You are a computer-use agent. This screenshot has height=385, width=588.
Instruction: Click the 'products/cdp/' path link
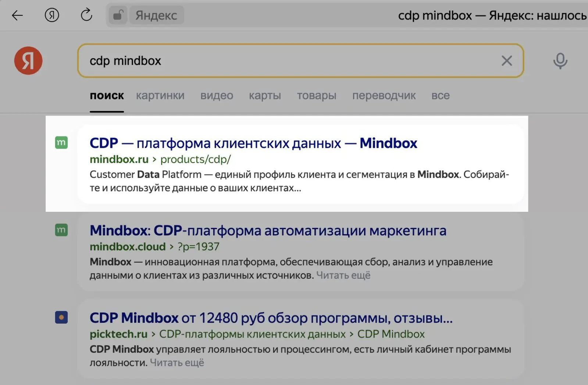[196, 159]
